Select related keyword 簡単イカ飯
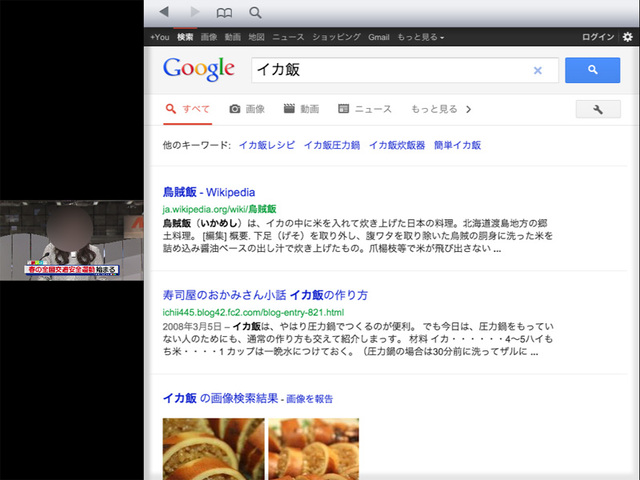 click(457, 145)
